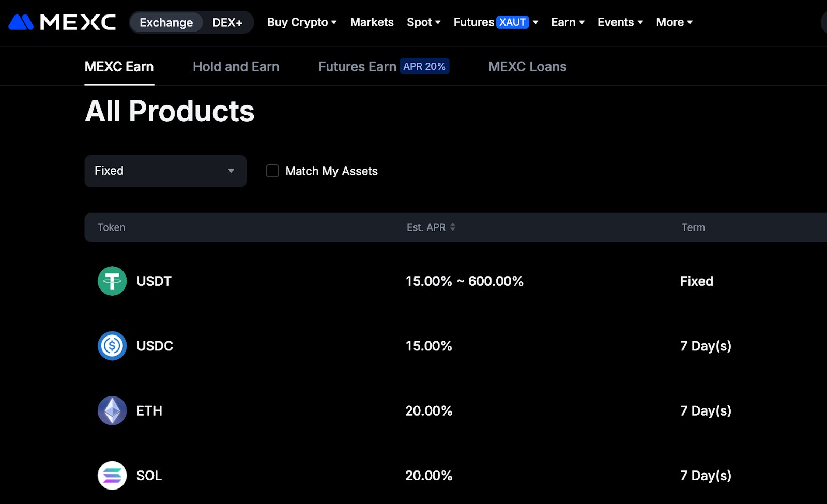Switch to Exchange mode
Image resolution: width=827 pixels, height=504 pixels.
pyautogui.click(x=166, y=23)
